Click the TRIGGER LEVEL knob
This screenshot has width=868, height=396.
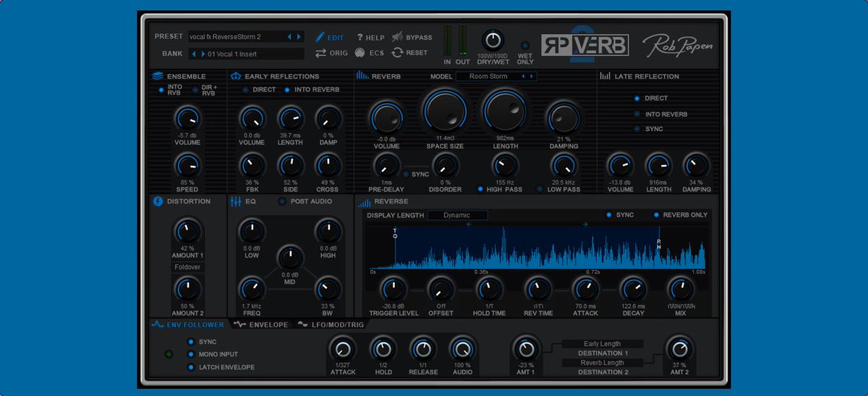(393, 290)
